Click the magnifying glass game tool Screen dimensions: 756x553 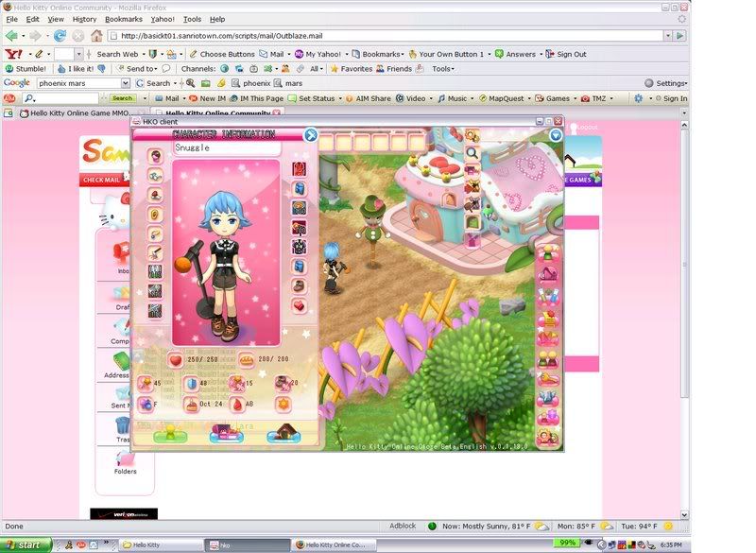pyautogui.click(x=472, y=153)
